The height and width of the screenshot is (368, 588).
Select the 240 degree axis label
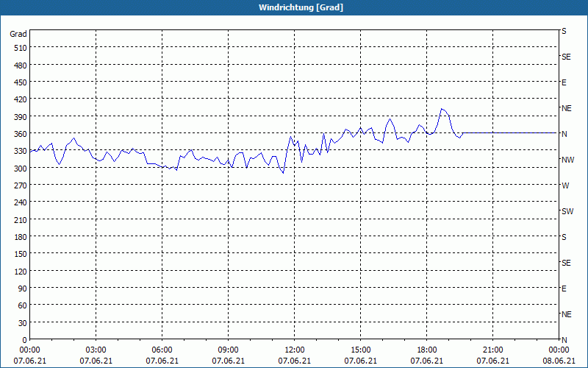[x=21, y=202]
